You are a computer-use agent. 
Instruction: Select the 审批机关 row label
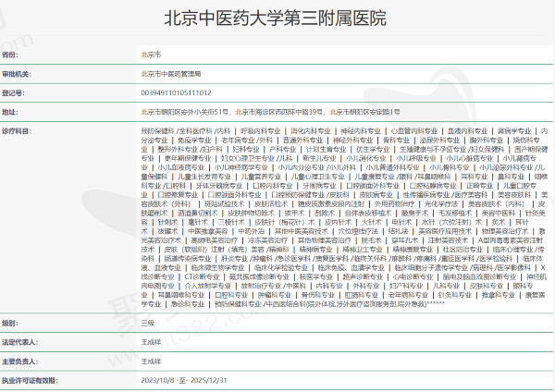point(17,74)
